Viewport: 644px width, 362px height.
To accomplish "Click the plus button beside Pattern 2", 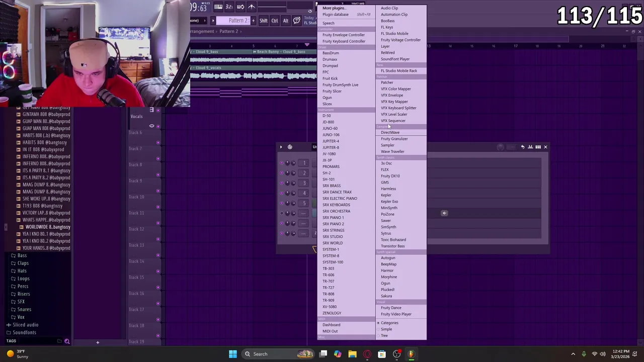I will [x=253, y=21].
